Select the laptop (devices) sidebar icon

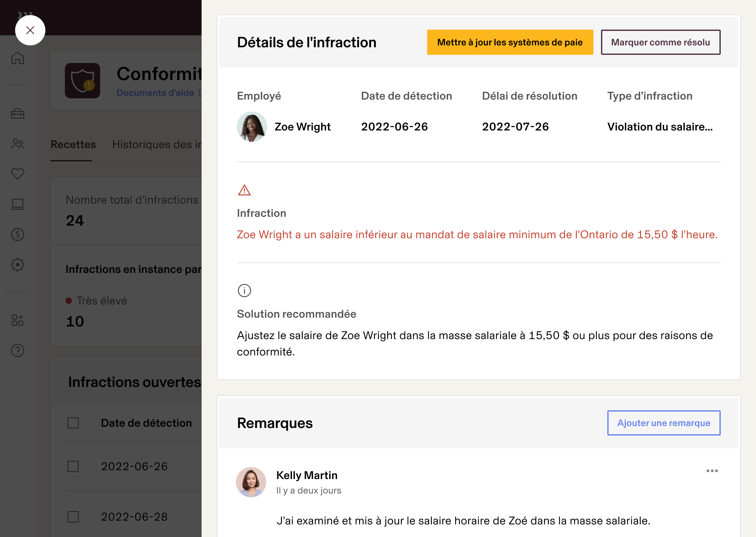coord(18,204)
